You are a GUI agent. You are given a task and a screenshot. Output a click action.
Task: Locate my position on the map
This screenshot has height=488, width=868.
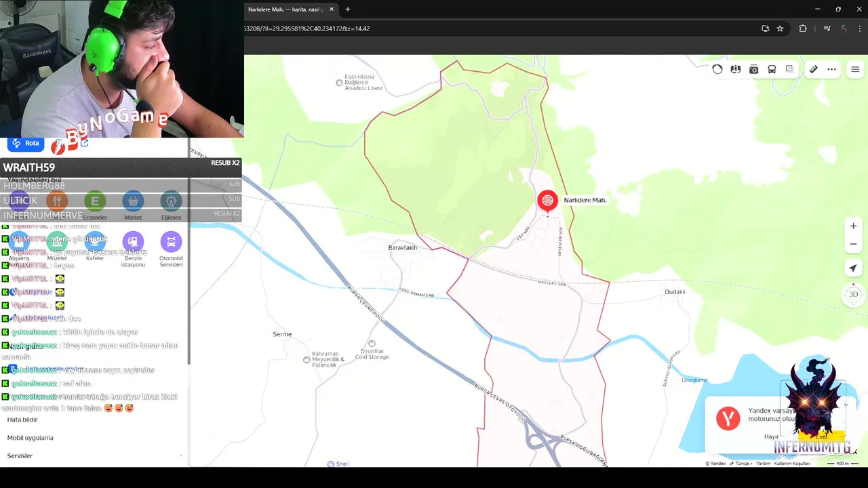pos(854,268)
